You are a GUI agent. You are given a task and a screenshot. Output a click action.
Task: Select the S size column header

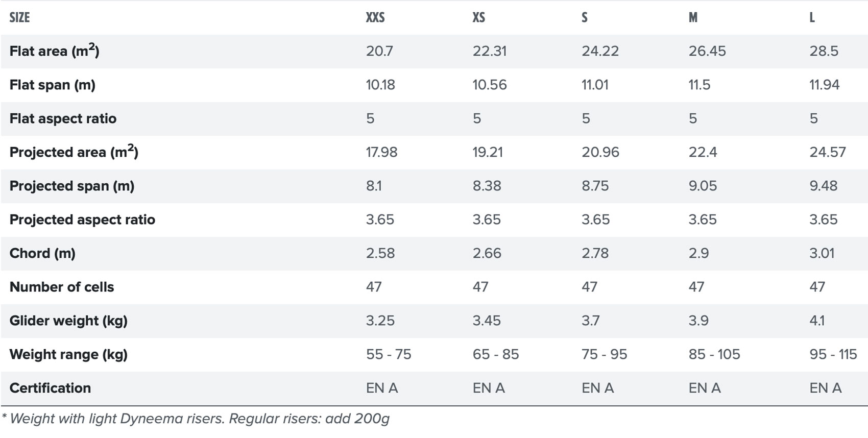pos(585,17)
